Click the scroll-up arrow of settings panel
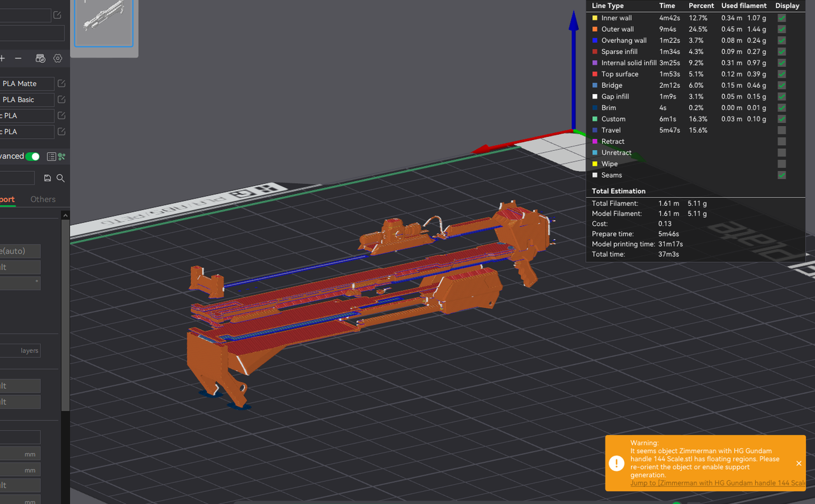 click(x=65, y=216)
